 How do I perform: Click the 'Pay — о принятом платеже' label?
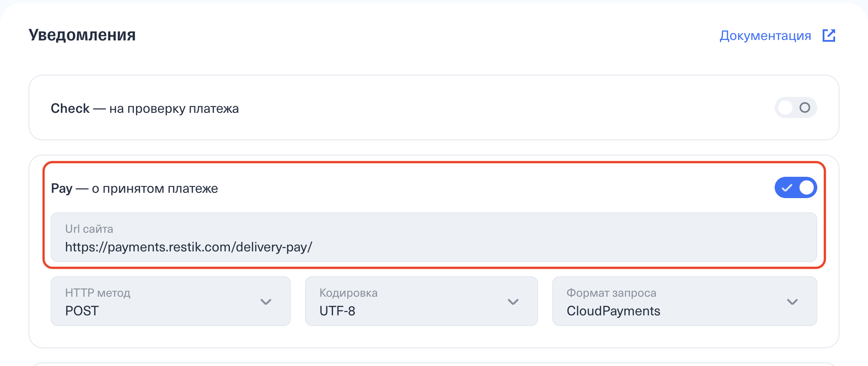(x=134, y=188)
